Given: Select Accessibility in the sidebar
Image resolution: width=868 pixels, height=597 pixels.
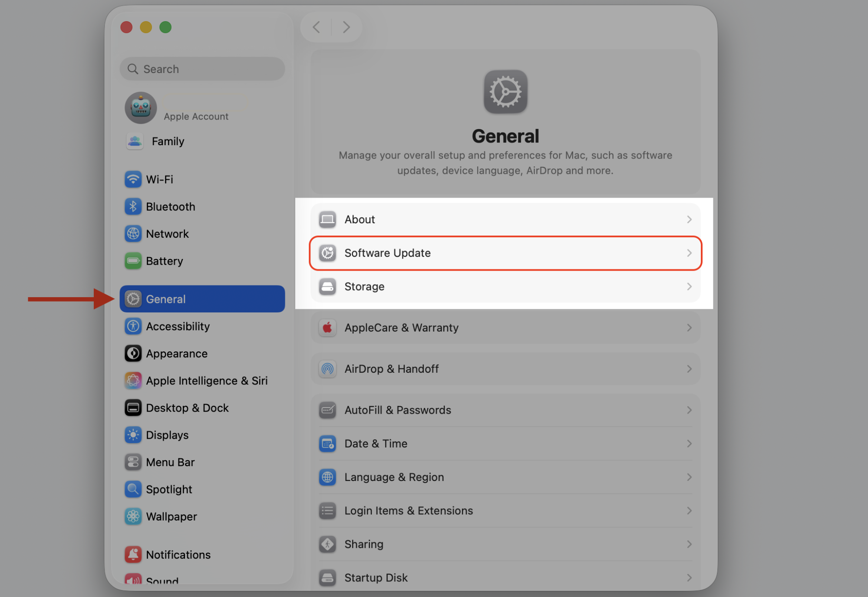Looking at the screenshot, I should coord(202,326).
